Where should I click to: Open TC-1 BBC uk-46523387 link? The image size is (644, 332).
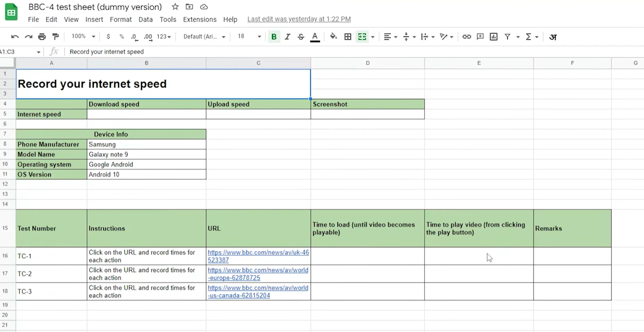tap(258, 256)
